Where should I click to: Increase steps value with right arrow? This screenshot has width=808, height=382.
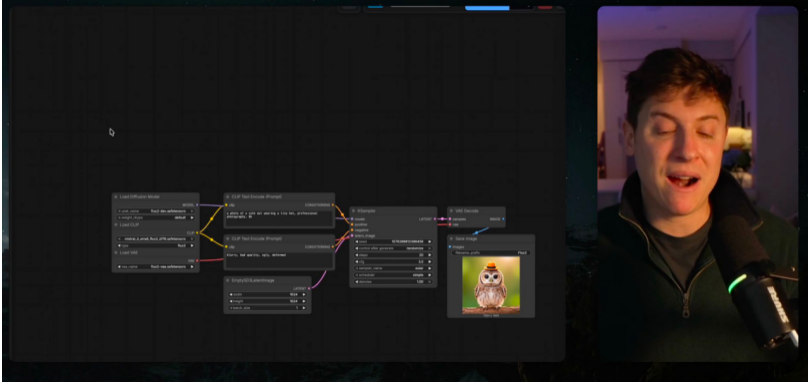(429, 255)
